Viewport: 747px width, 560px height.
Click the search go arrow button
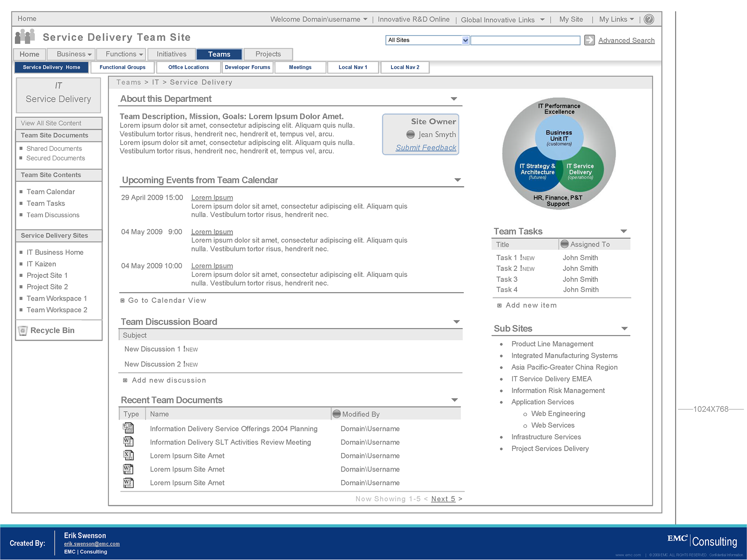click(x=589, y=40)
